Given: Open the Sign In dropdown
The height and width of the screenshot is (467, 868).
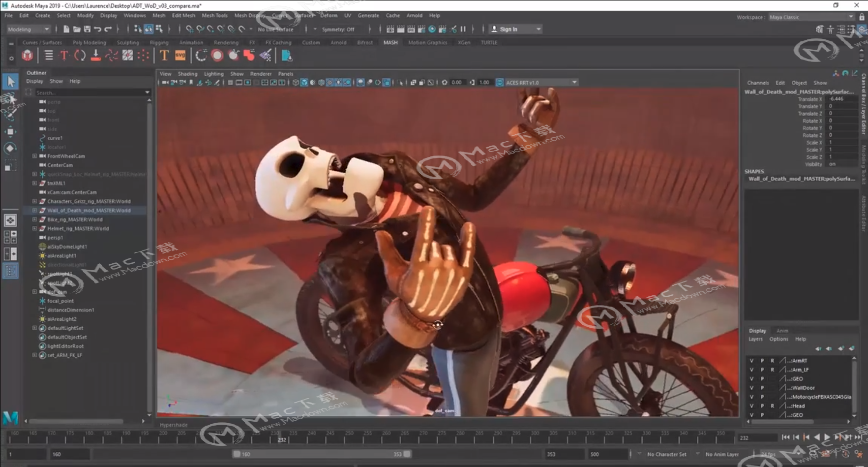Looking at the screenshot, I should tap(515, 29).
